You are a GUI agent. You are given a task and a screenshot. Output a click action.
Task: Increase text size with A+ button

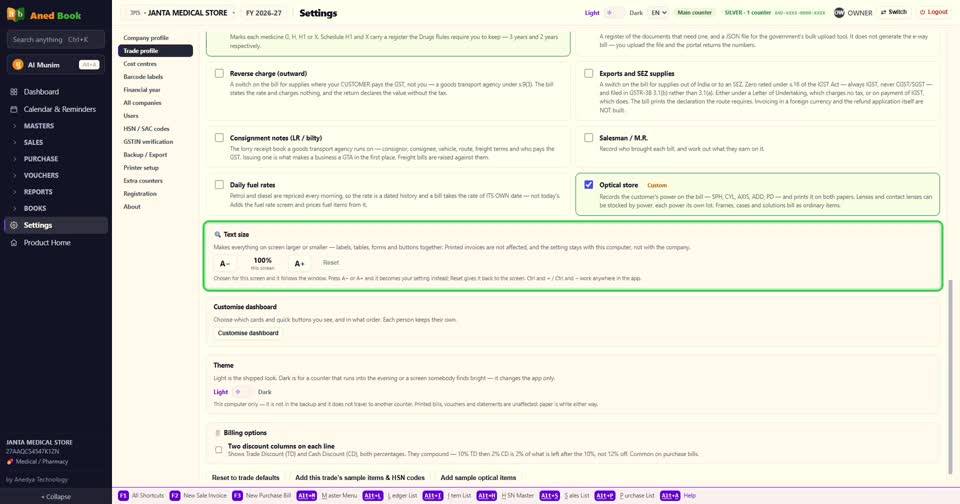coord(299,263)
